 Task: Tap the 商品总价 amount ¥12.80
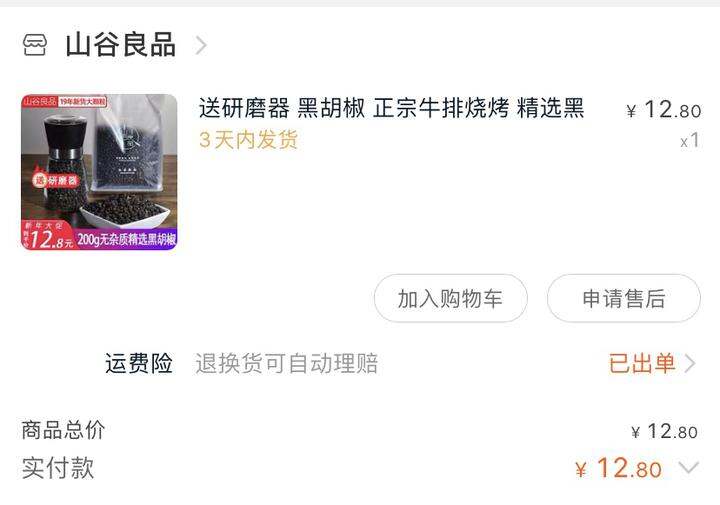point(664,432)
